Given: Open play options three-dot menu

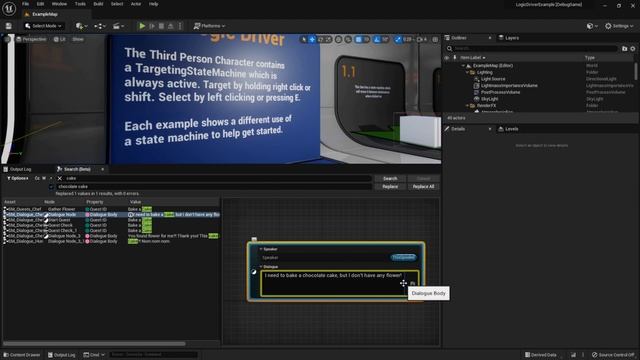Looking at the screenshot, I should pyautogui.click(x=180, y=26).
